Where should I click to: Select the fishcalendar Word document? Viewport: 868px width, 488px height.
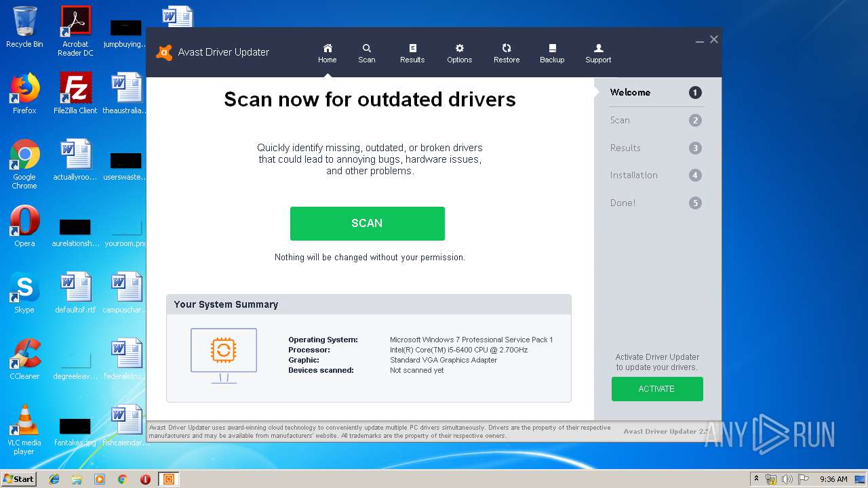click(x=125, y=426)
